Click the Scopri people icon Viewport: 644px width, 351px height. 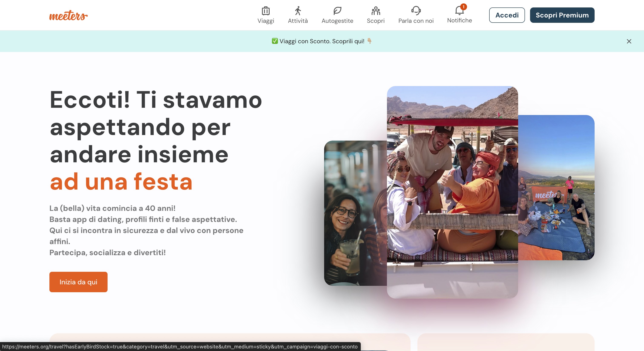click(376, 11)
